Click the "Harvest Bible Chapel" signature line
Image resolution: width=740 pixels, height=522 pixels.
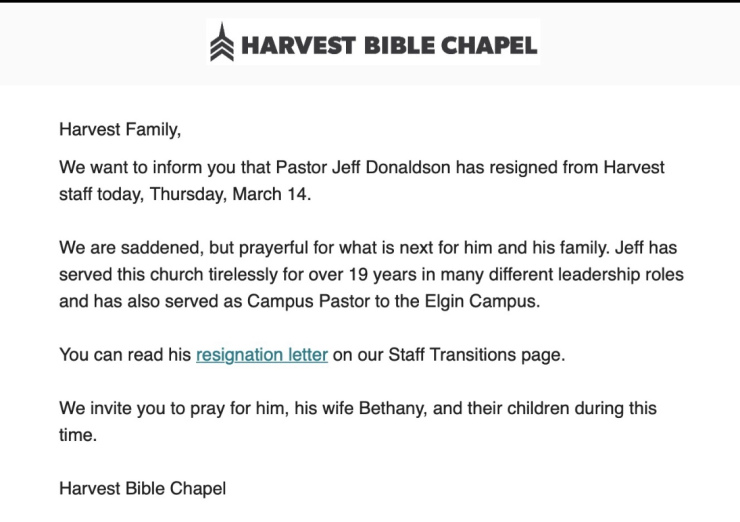pos(143,489)
